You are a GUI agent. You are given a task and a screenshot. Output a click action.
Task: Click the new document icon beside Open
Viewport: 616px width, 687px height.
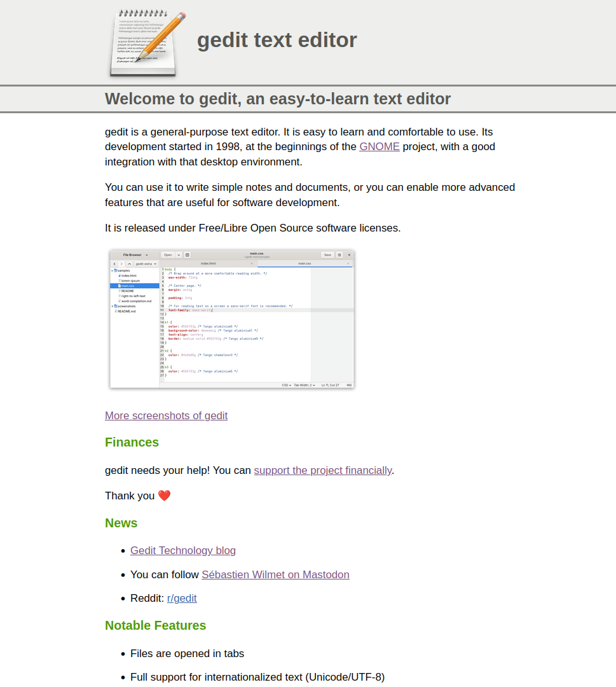click(188, 254)
